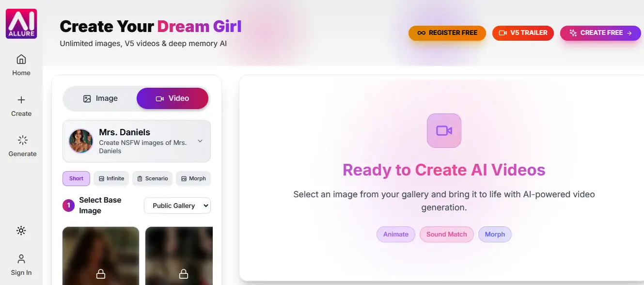Select the second locked gallery thumbnail

click(x=179, y=256)
